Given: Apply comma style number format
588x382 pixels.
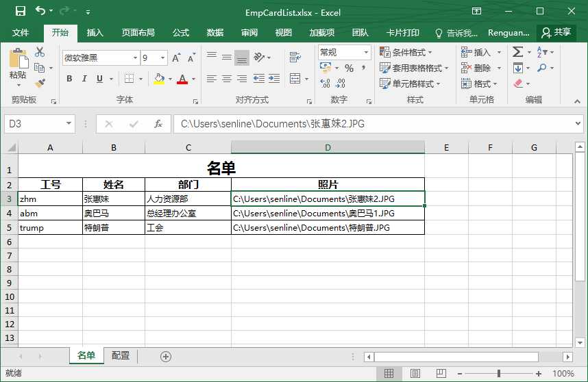Looking at the screenshot, I should pos(363,68).
